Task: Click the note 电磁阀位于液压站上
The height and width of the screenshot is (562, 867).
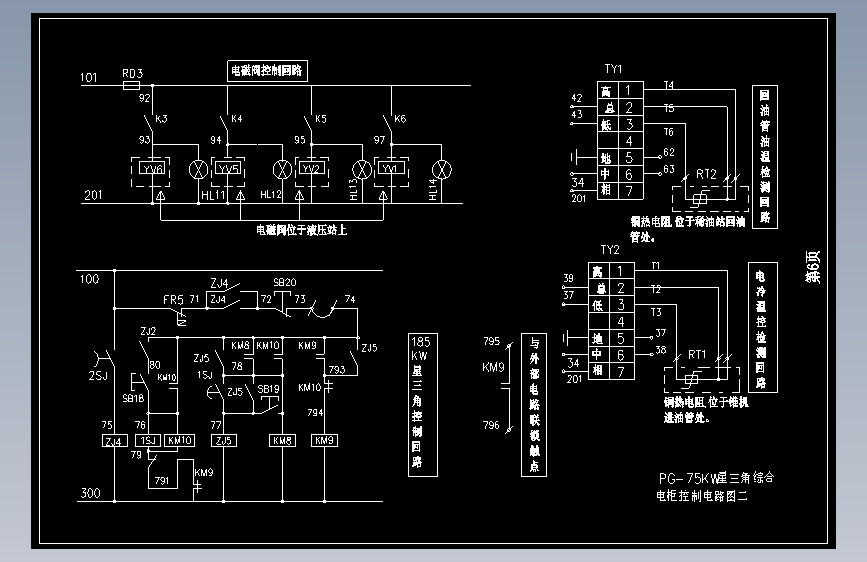Action: (x=301, y=230)
